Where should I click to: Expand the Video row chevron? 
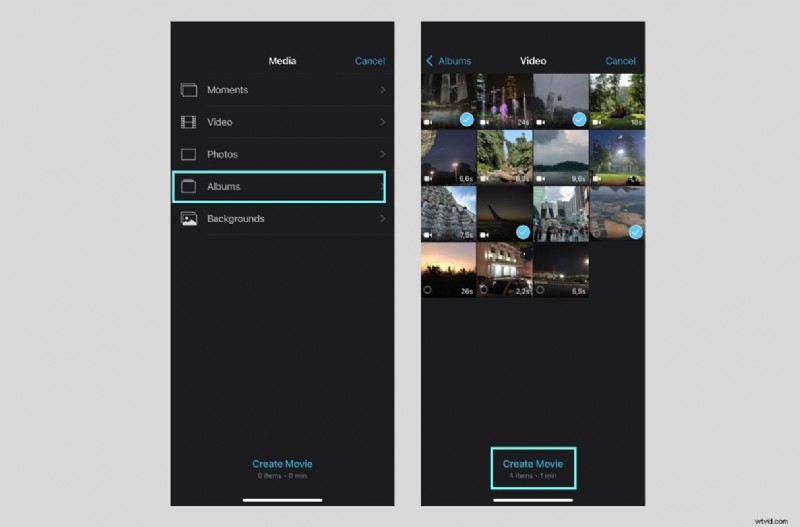pyautogui.click(x=383, y=122)
